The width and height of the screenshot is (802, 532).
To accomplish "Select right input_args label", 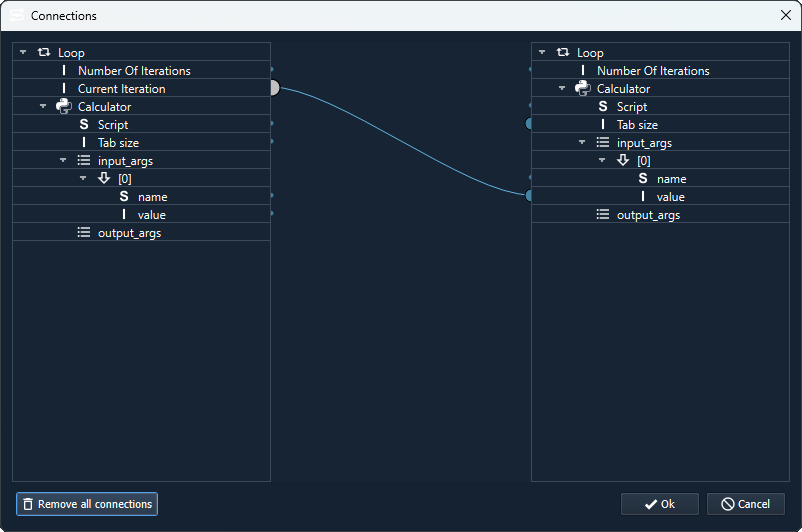I will [x=644, y=143].
